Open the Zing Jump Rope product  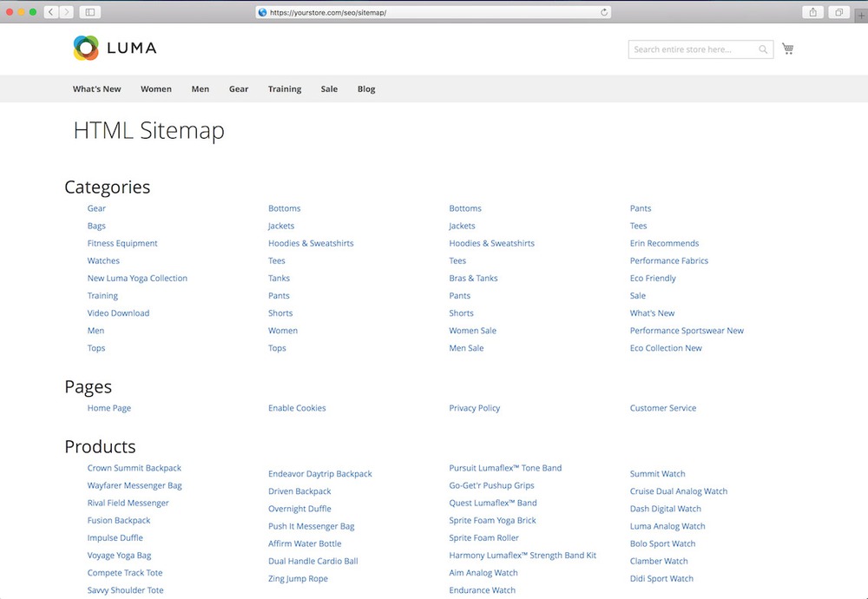298,578
